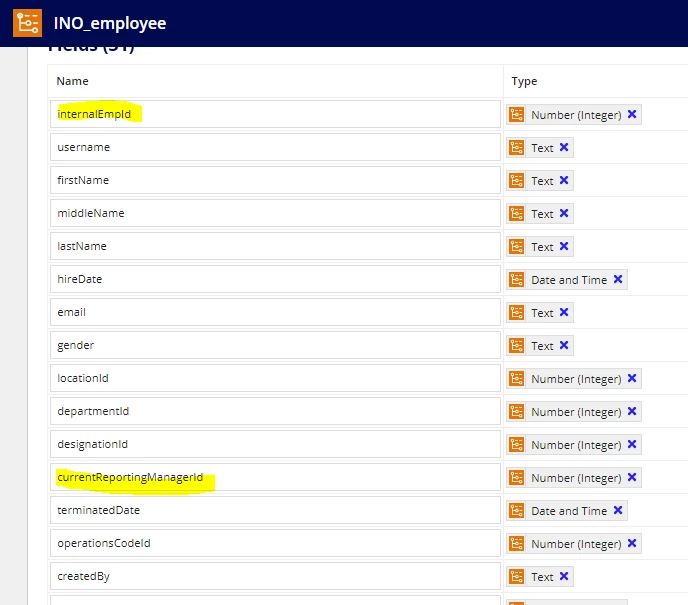
Task: Remove the Text type from createdBy
Action: tap(564, 576)
